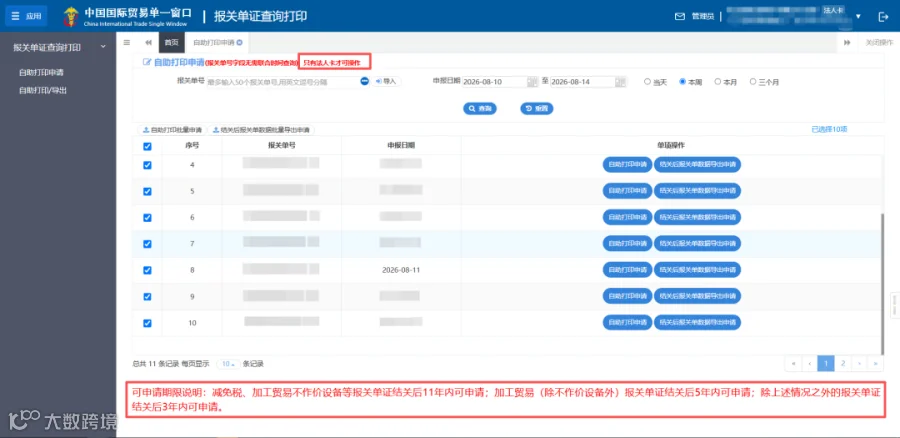Click the end date field 2026-08-14
Image resolution: width=900 pixels, height=438 pixels.
click(582, 82)
